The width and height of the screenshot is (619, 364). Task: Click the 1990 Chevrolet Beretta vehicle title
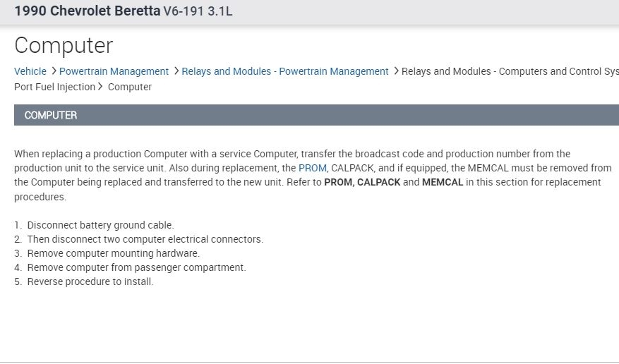[87, 11]
